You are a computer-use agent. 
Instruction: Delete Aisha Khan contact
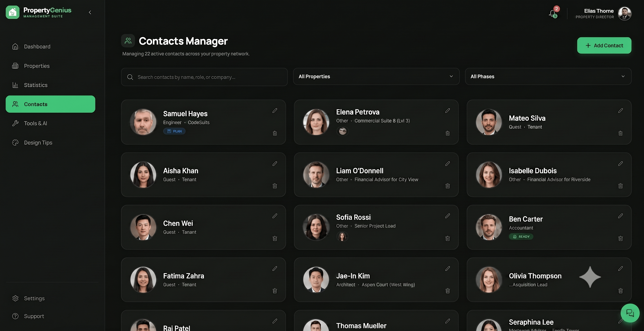(275, 186)
